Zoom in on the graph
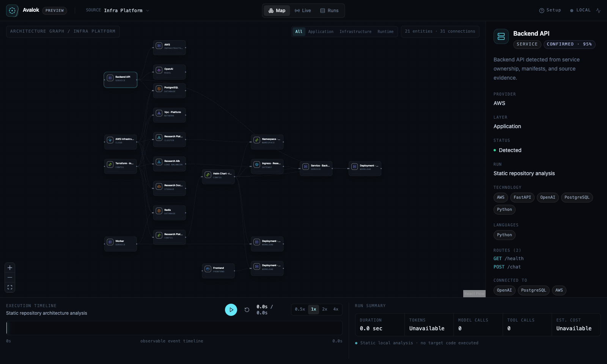This screenshot has width=607, height=364. coord(10,268)
